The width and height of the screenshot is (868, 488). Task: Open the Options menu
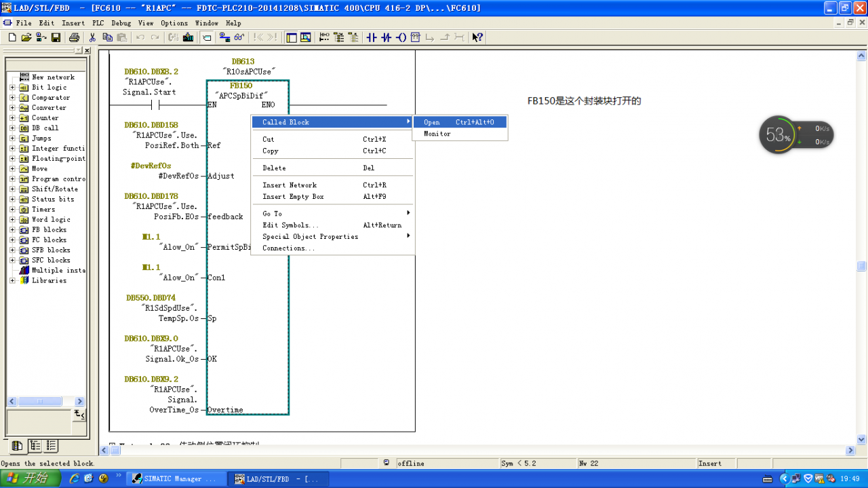coord(174,23)
